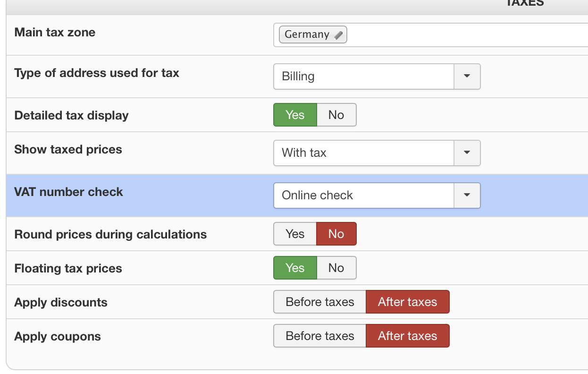Apply coupons Before taxes
Viewport: 588px width, 374px height.
pos(320,336)
